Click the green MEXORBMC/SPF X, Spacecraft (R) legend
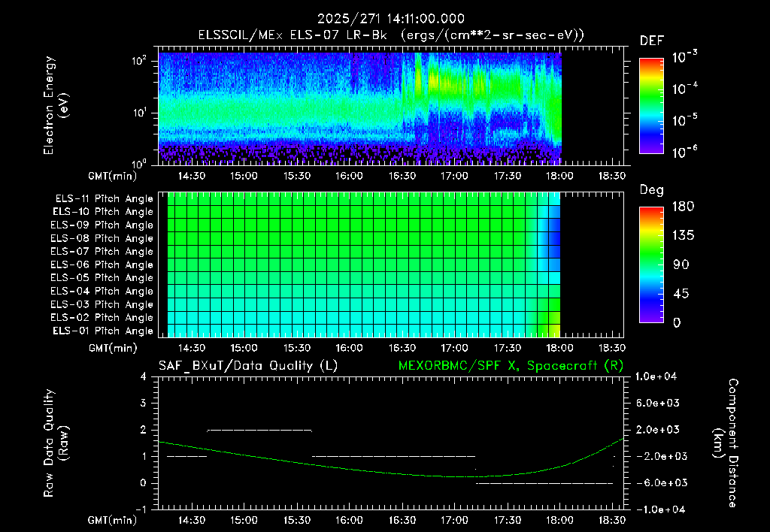770x532 pixels. click(x=511, y=366)
